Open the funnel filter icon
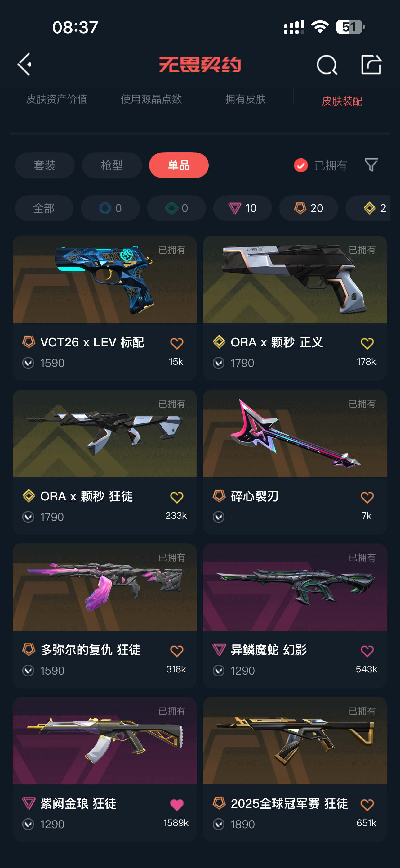 [x=371, y=165]
